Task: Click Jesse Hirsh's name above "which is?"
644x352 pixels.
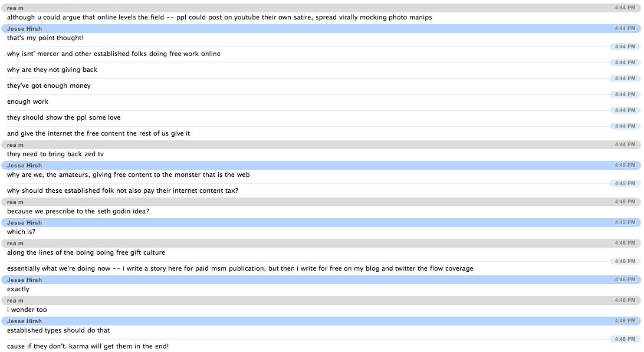Action: click(24, 223)
